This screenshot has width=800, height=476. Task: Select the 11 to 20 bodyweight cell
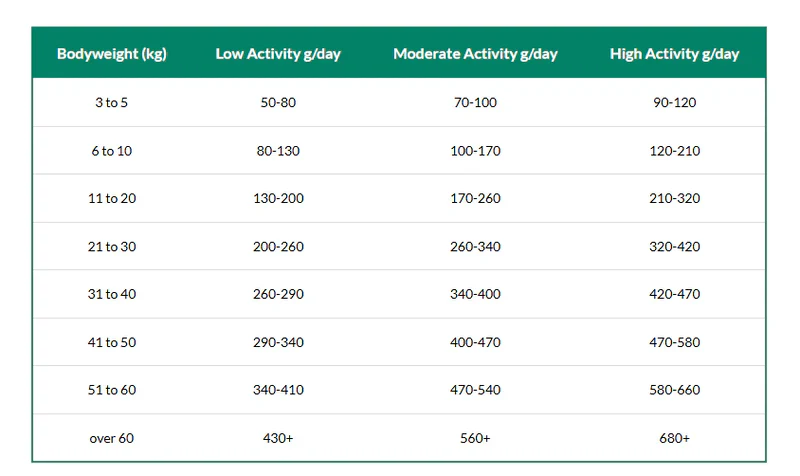112,198
